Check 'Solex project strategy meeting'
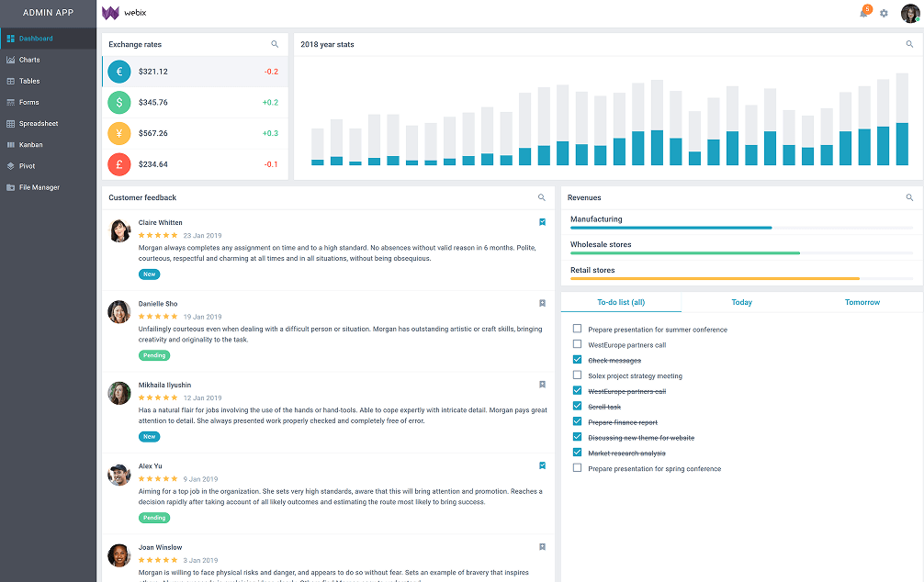This screenshot has width=924, height=582. pyautogui.click(x=577, y=375)
